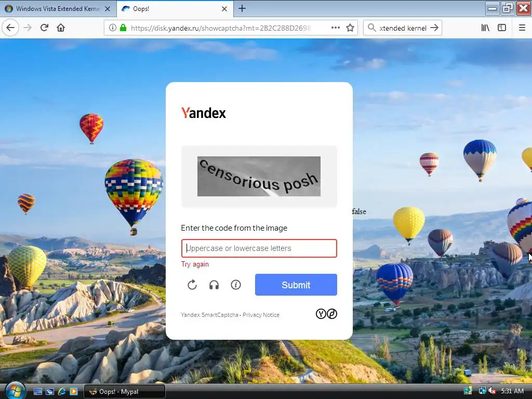
Task: Click 'Enter the code from the image' label
Action: point(234,228)
